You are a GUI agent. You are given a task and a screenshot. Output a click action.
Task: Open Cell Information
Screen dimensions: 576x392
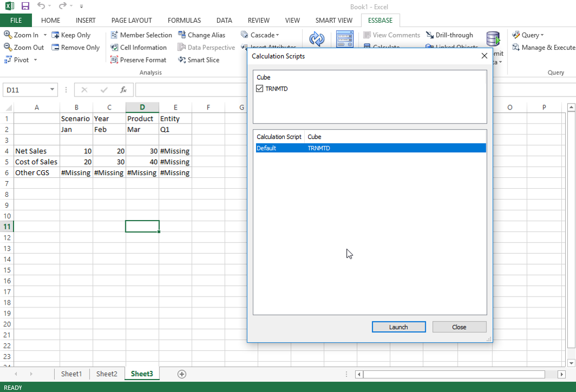coord(138,47)
